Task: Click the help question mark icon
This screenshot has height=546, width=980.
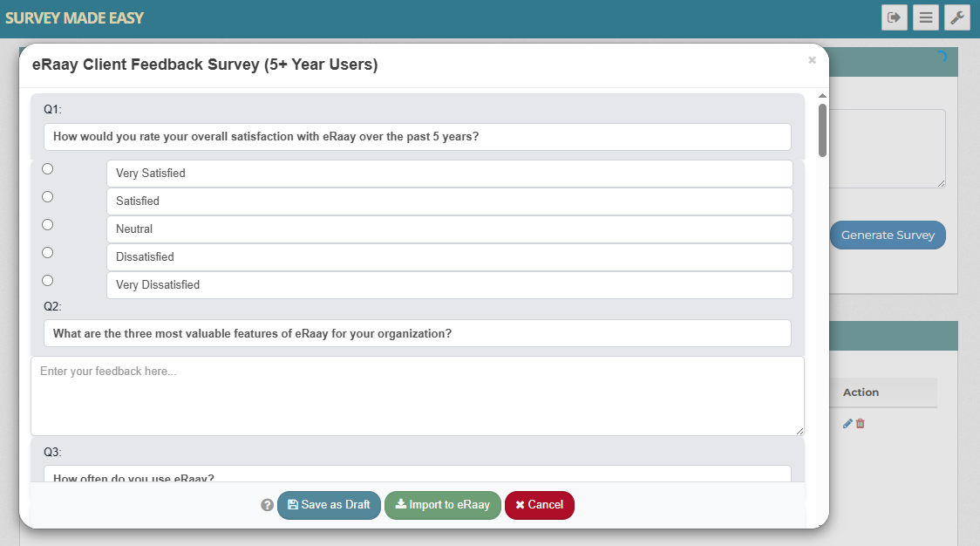Action: [267, 505]
